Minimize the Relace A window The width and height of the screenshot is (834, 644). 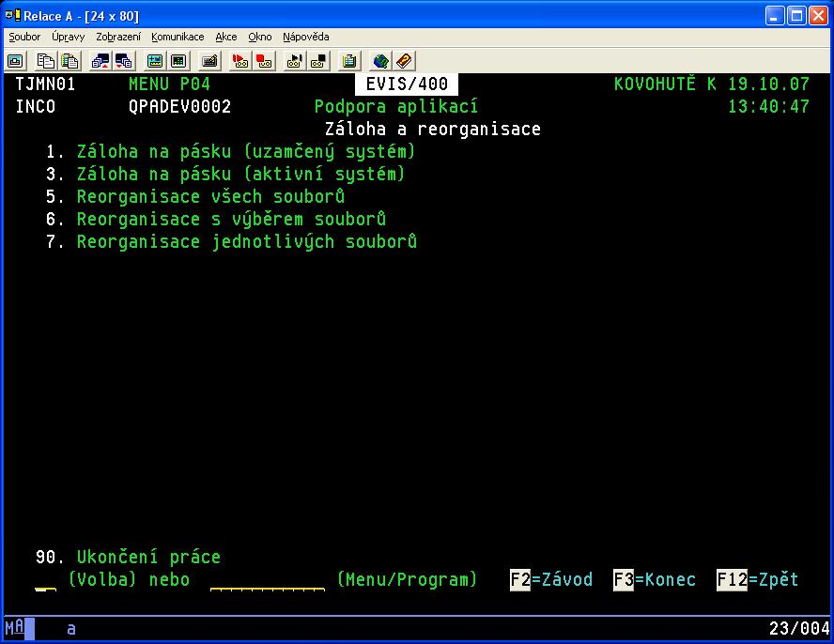click(x=775, y=16)
